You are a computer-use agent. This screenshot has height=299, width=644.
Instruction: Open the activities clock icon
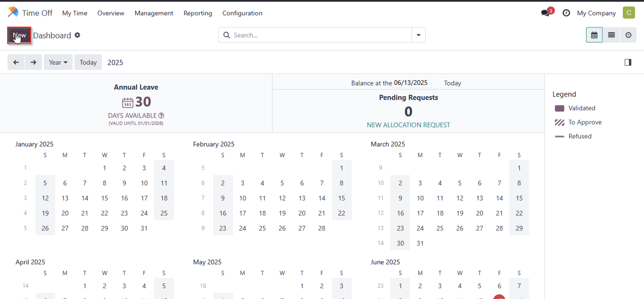[566, 13]
